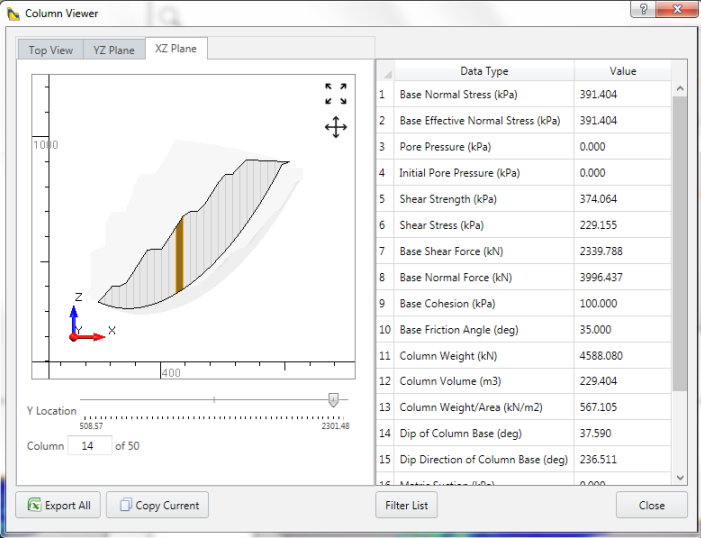Click the Data Type column header
This screenshot has height=538, width=701.
[484, 71]
